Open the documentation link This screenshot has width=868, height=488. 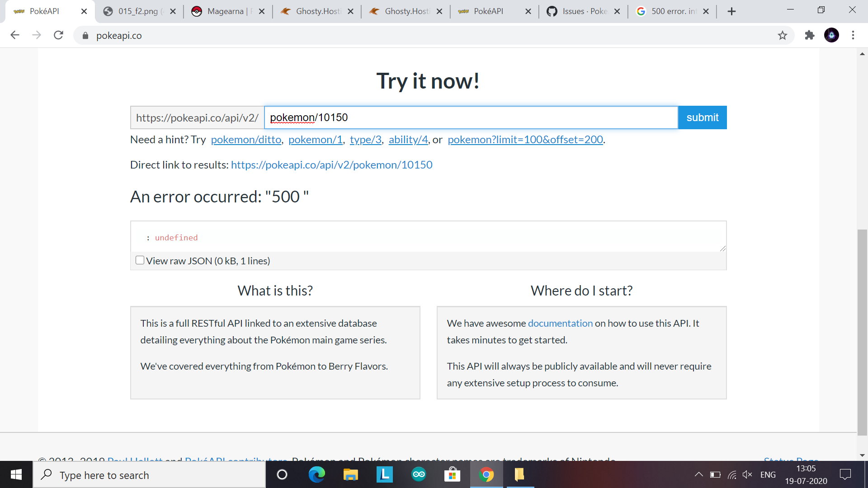click(x=560, y=324)
